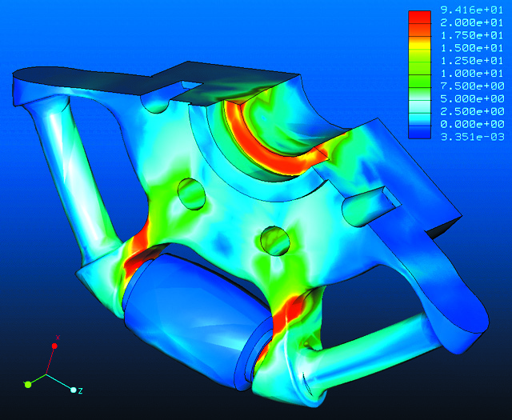
Task: Pick the blue cylindrical roller on the model
Action: [x=196, y=320]
